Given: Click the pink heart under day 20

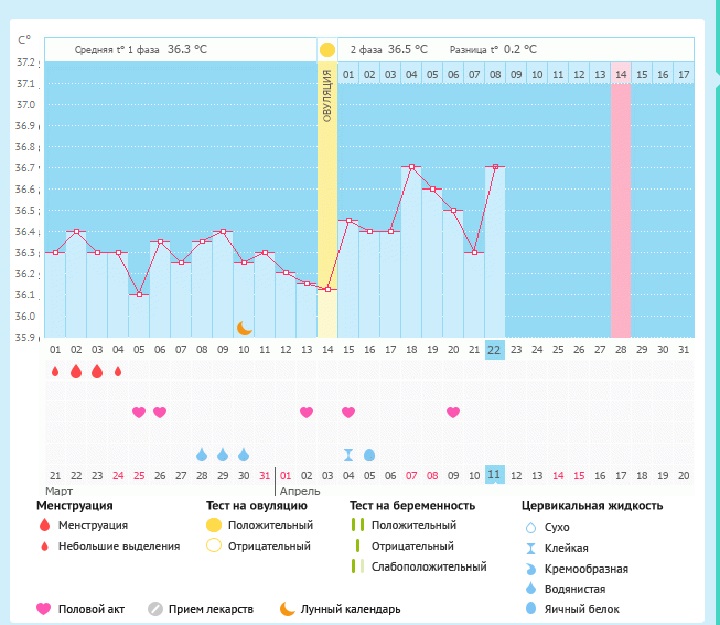Looking at the screenshot, I should click(453, 412).
